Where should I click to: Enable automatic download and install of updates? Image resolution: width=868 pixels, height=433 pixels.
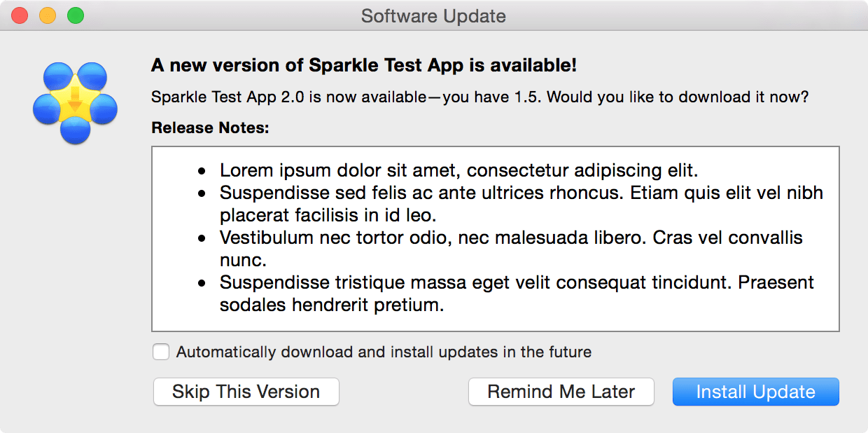click(160, 352)
